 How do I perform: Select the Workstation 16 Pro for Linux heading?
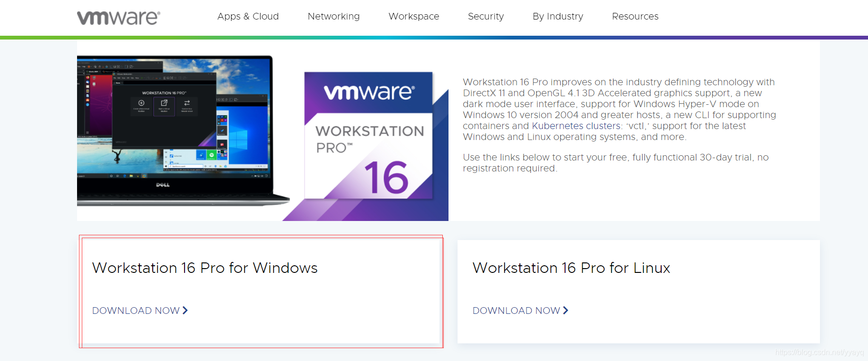coord(571,268)
